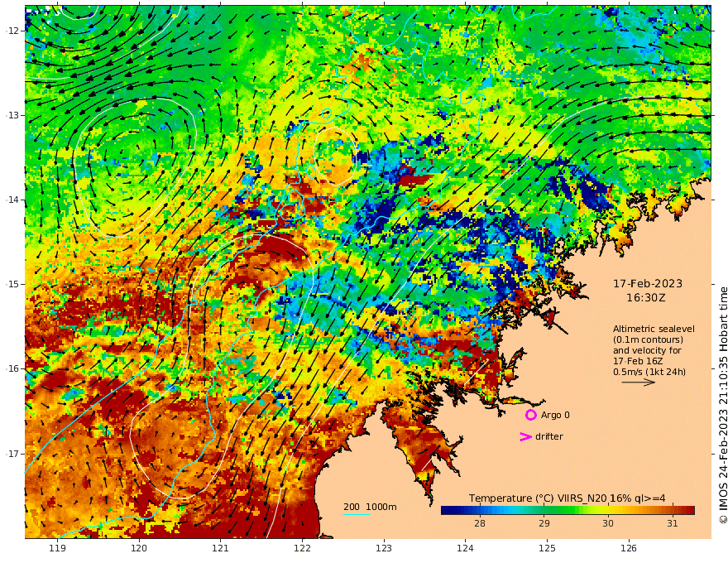Image resolution: width=728 pixels, height=563 pixels.
Task: Click longitude axis label 121
Action: click(x=221, y=549)
